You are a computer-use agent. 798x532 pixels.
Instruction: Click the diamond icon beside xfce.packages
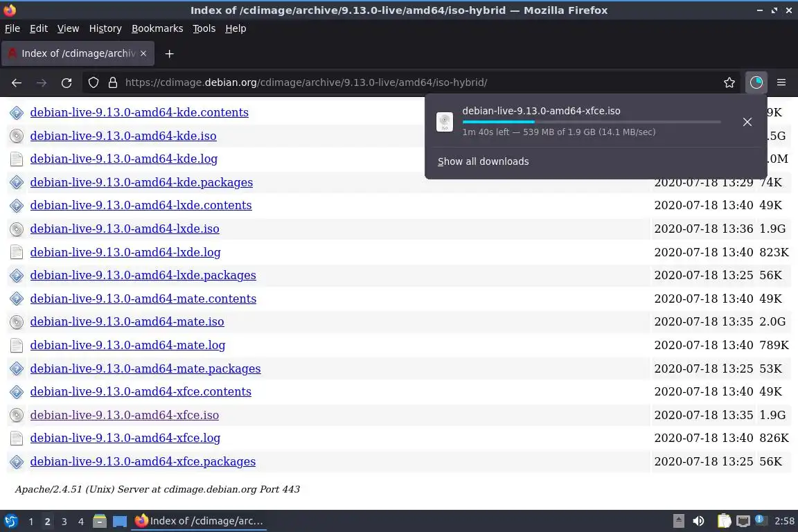coord(17,462)
